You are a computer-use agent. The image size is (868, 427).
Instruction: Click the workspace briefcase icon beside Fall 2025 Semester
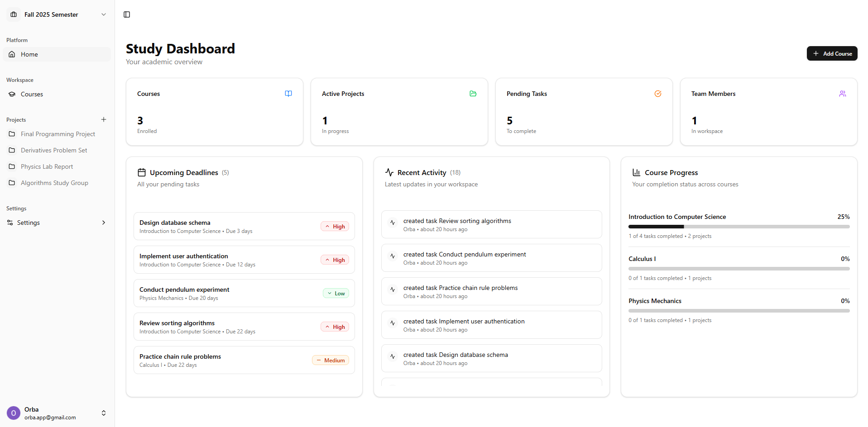pos(13,14)
